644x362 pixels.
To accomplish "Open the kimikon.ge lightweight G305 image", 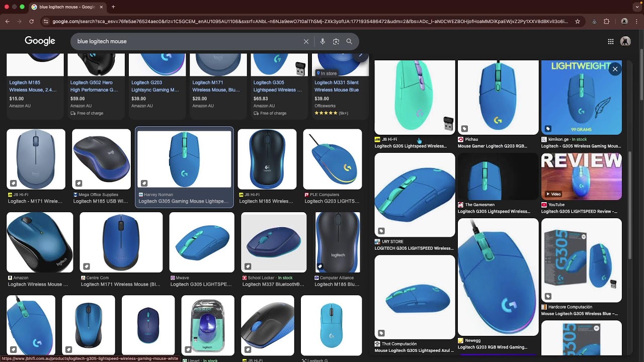I will click(582, 97).
